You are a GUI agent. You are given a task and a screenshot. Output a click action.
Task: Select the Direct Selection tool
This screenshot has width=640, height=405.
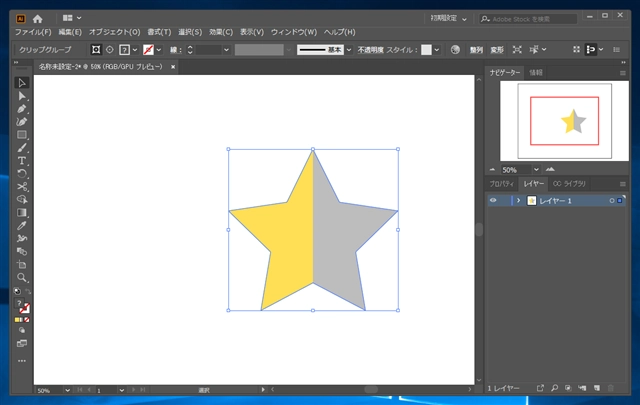22,96
